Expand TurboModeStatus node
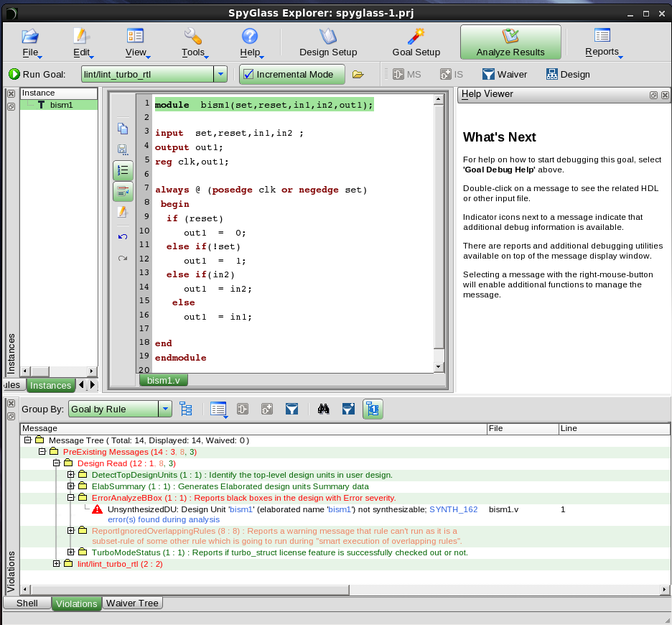Viewport: 672px width, 625px height. pos(70,552)
